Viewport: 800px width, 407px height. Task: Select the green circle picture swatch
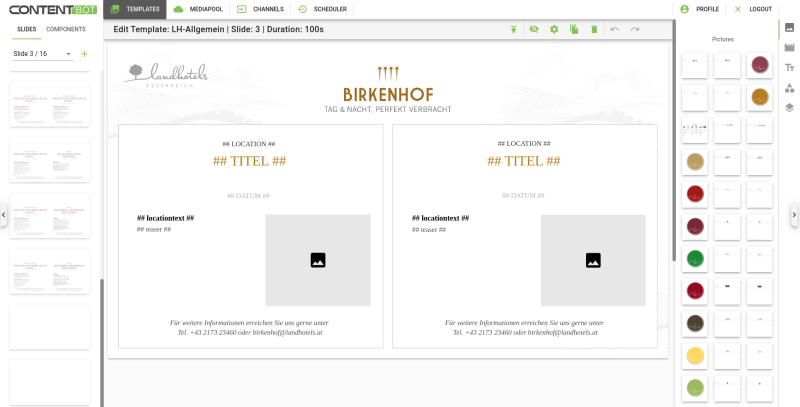695,259
